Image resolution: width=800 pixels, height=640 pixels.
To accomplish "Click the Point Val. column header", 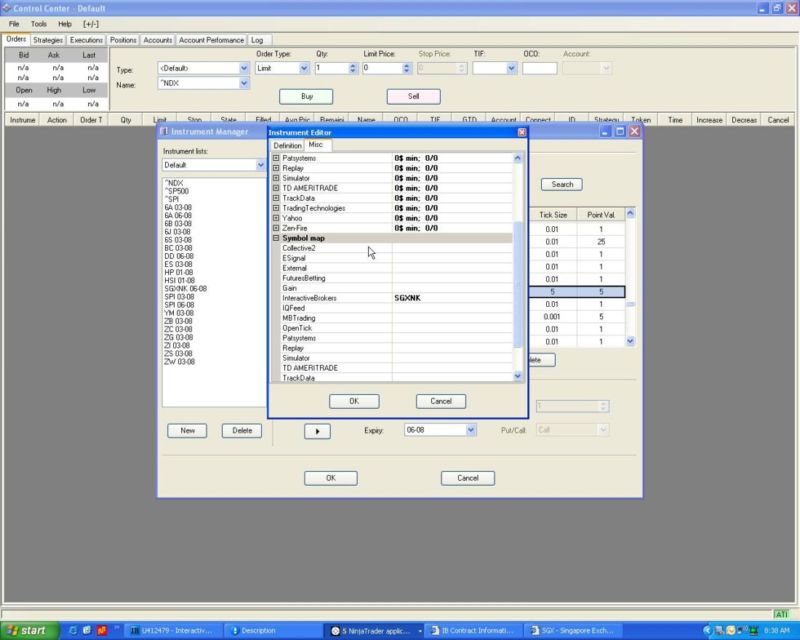I will coord(601,215).
